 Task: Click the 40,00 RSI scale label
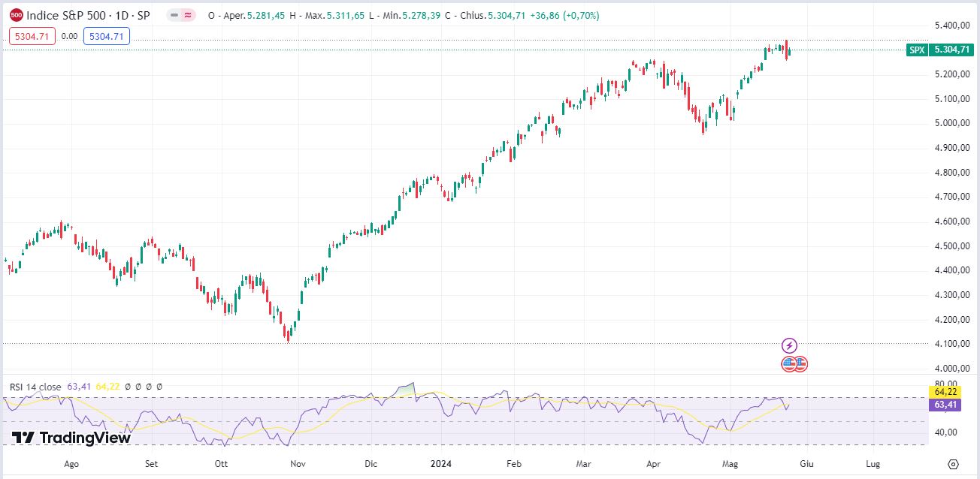tap(947, 432)
